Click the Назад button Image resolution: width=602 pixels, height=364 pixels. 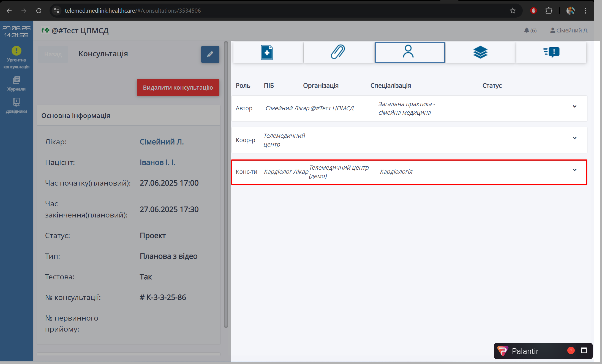coord(53,54)
